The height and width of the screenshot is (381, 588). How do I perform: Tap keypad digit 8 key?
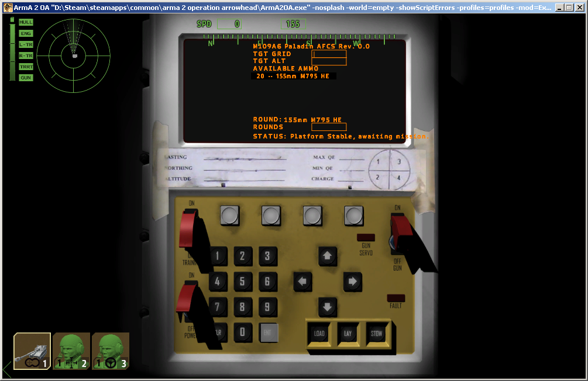click(243, 307)
